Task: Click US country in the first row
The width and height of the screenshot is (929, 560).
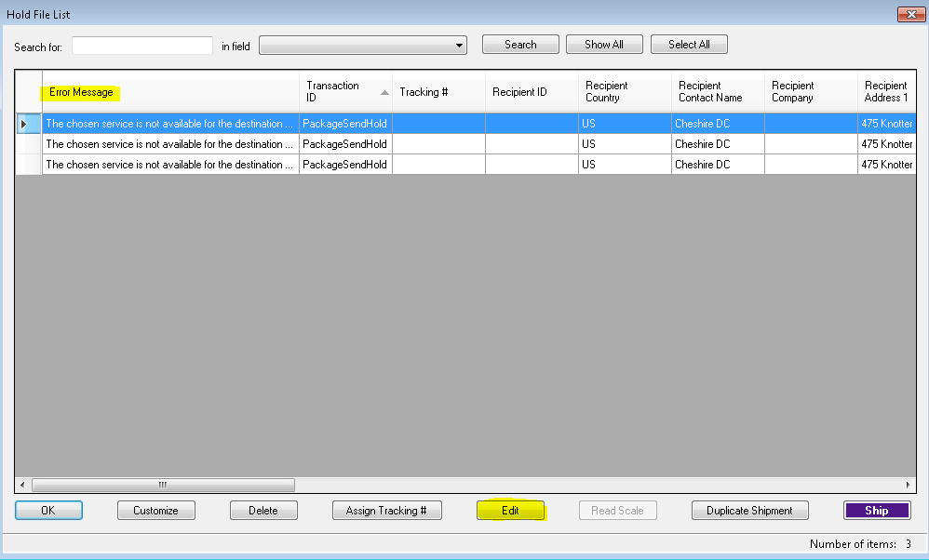Action: tap(625, 124)
